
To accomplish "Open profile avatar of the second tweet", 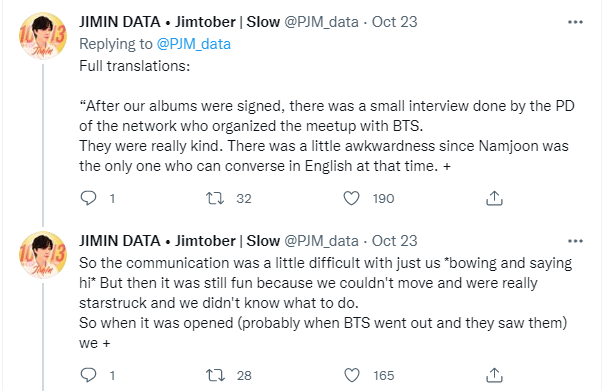I will click(43, 255).
